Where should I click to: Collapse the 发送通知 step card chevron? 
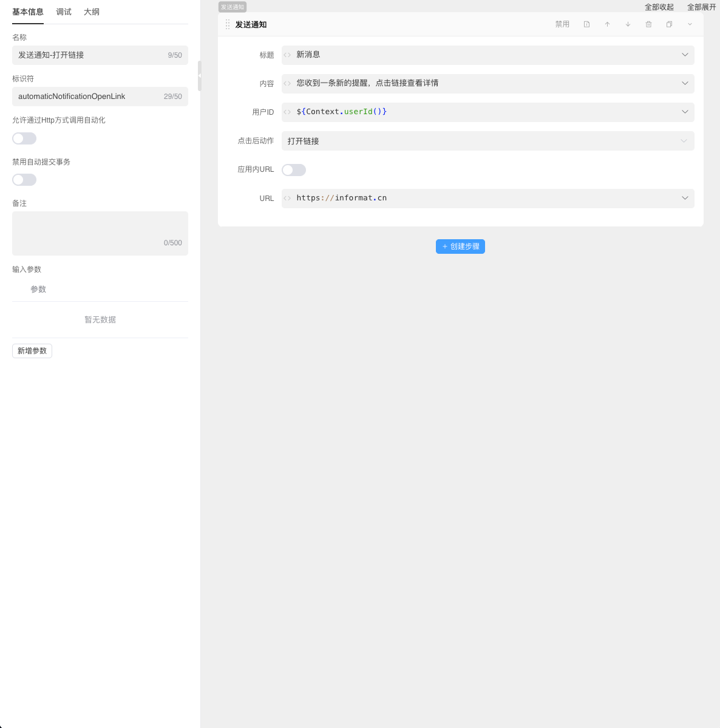690,24
